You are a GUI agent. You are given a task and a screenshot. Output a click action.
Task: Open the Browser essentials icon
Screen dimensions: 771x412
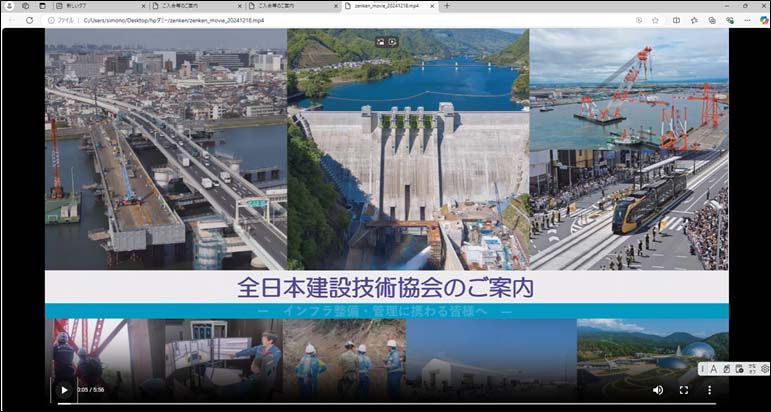coord(730,20)
